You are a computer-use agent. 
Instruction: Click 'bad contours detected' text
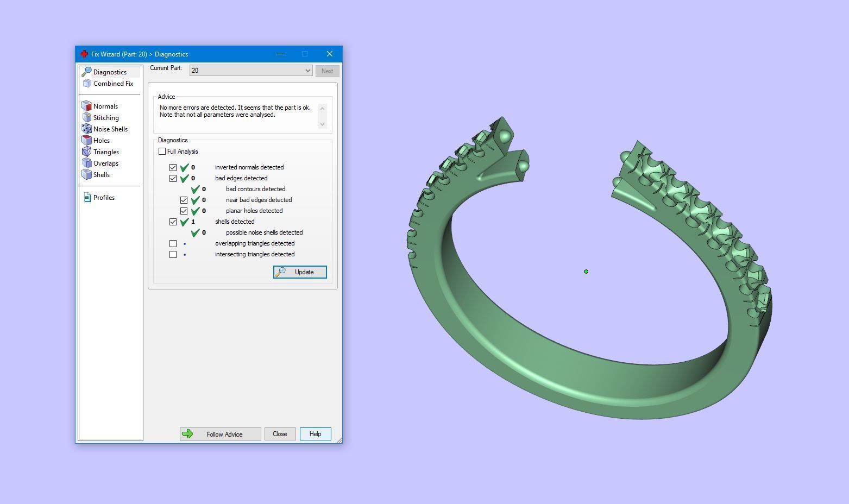tap(255, 189)
